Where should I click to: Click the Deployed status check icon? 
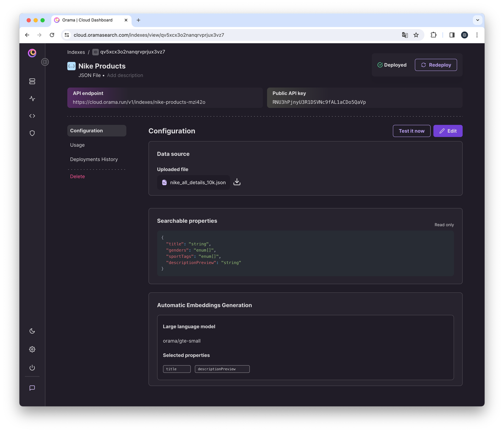point(380,65)
